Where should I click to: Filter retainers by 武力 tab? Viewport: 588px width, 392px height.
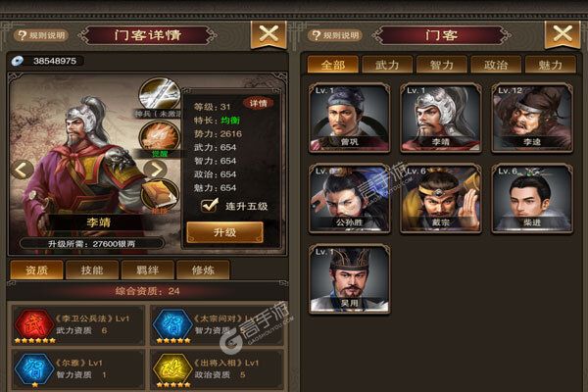(387, 65)
